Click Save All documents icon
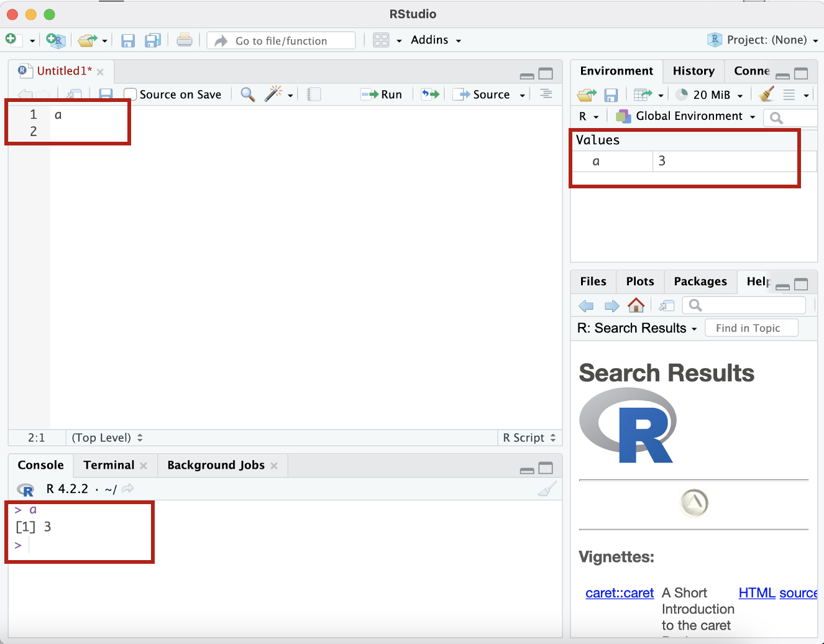 pyautogui.click(x=153, y=40)
